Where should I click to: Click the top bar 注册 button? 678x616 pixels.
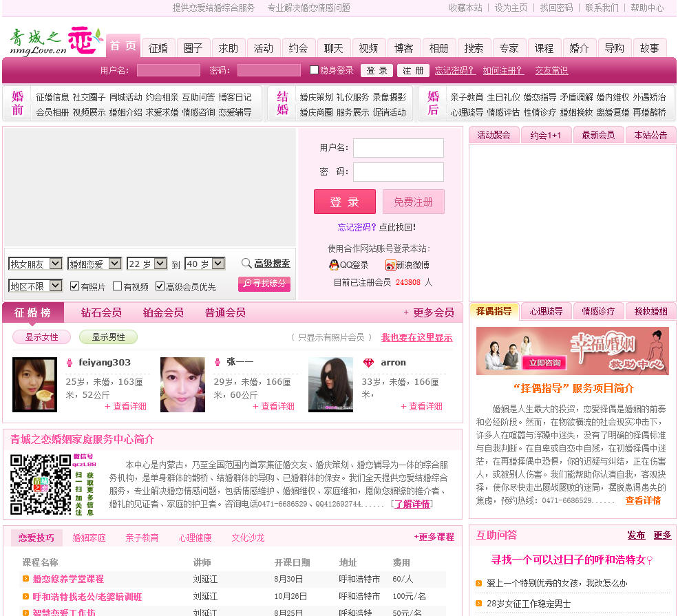[413, 70]
